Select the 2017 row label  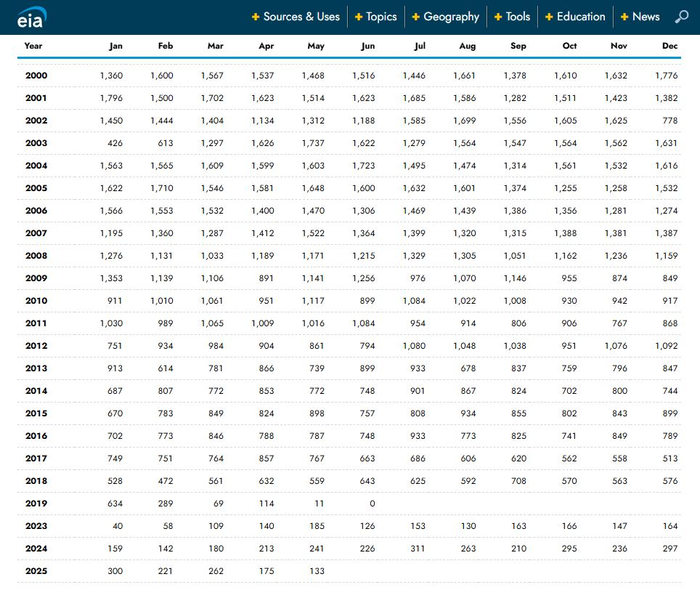point(36,458)
